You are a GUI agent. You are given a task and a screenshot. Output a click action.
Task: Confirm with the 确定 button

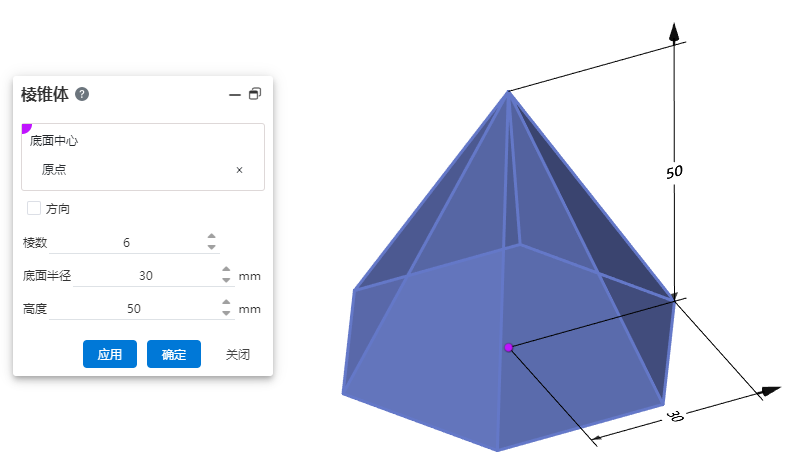point(174,354)
